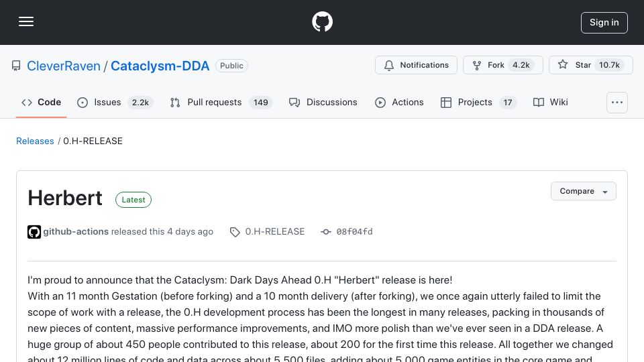Click the Sign in button
Image resolution: width=644 pixels, height=362 pixels.
click(x=604, y=23)
